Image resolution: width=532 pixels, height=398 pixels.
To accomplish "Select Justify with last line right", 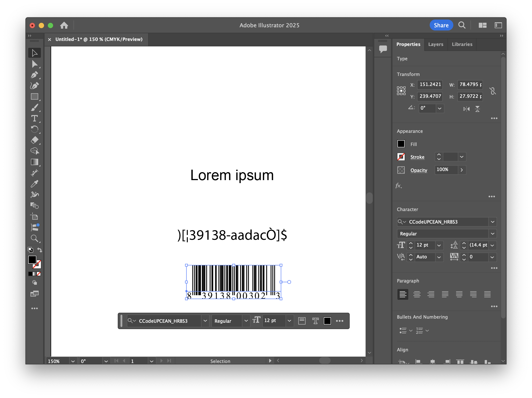I will [473, 294].
